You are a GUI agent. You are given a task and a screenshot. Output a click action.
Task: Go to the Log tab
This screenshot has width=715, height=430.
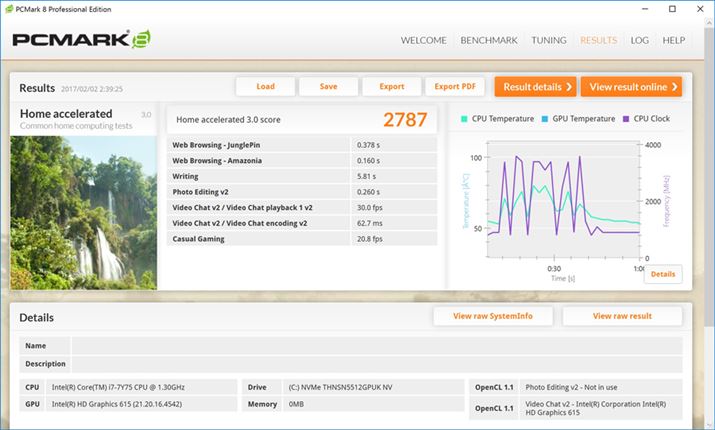click(x=640, y=41)
